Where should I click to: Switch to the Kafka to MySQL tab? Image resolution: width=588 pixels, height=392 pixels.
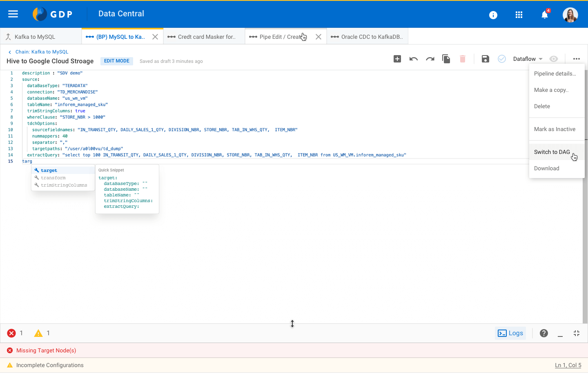point(35,36)
